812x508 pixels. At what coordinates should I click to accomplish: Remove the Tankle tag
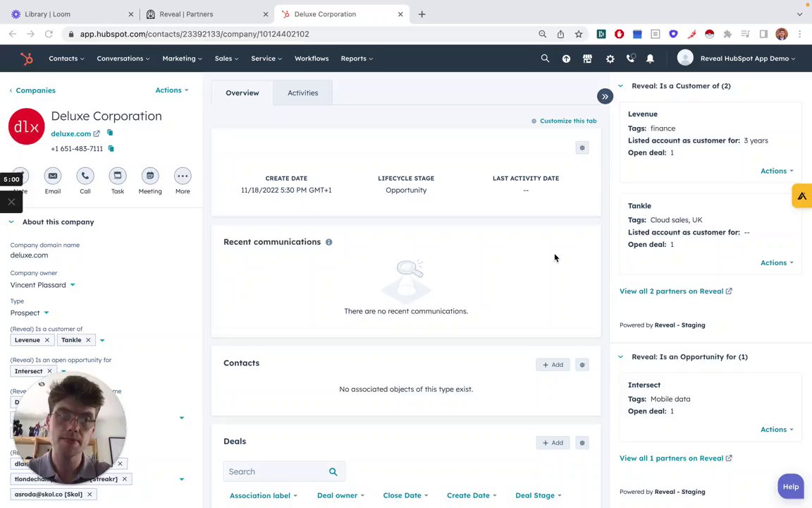[x=88, y=340]
